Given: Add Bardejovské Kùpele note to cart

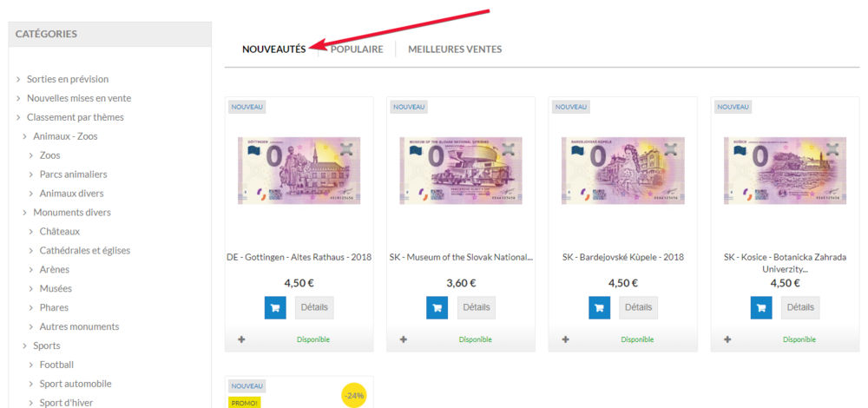Looking at the screenshot, I should (600, 308).
